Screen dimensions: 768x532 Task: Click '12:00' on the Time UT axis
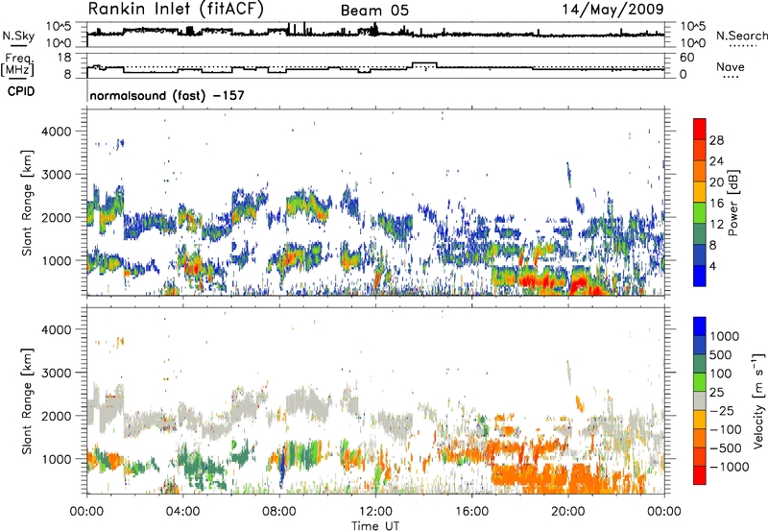[375, 512]
